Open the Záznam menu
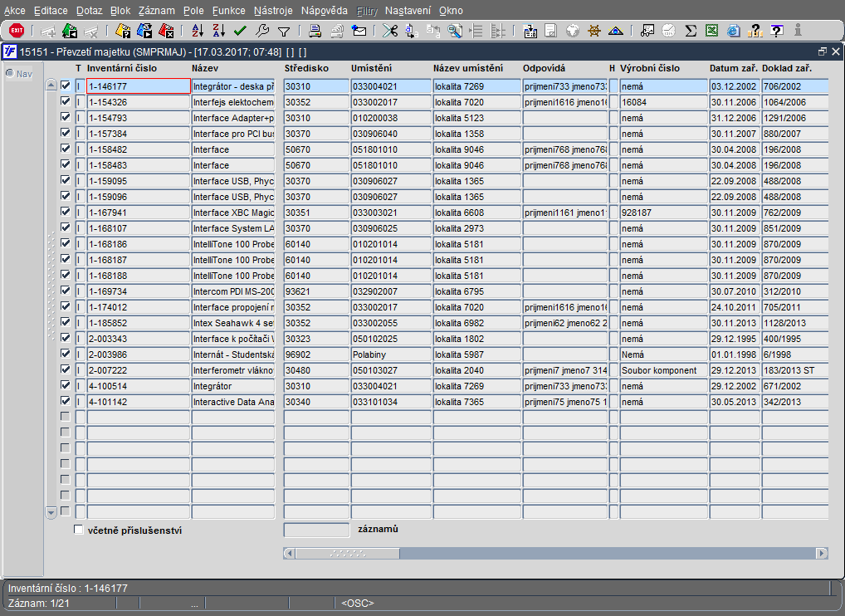The image size is (845, 616). point(156,10)
